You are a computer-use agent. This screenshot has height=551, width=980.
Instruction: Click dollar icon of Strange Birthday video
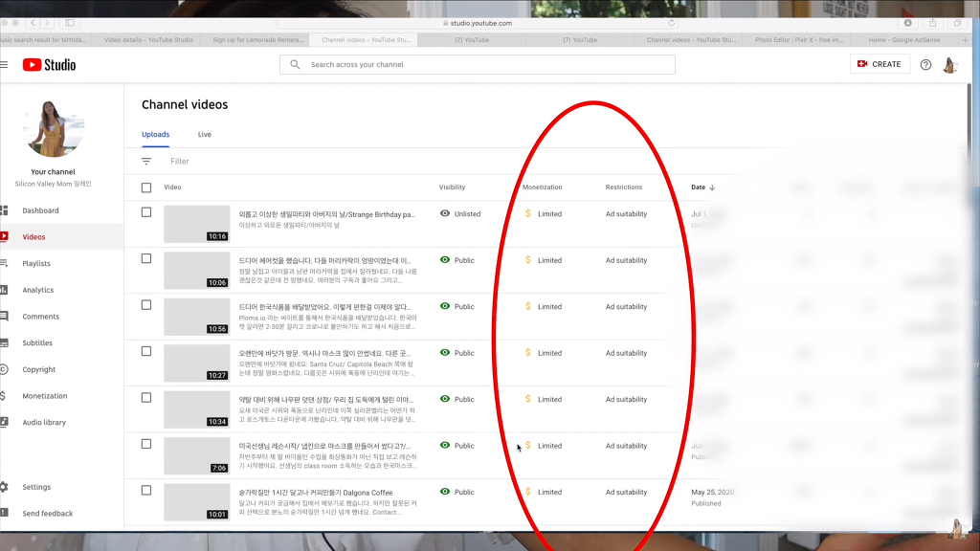(x=528, y=213)
